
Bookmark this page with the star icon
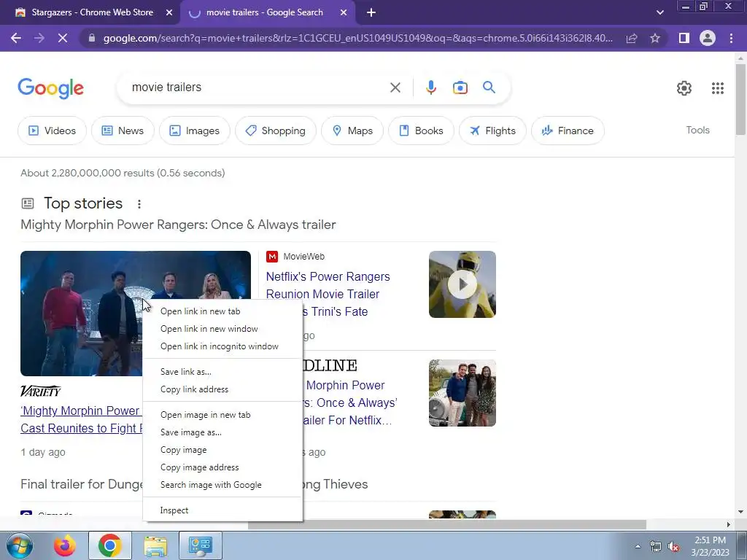pyautogui.click(x=655, y=38)
